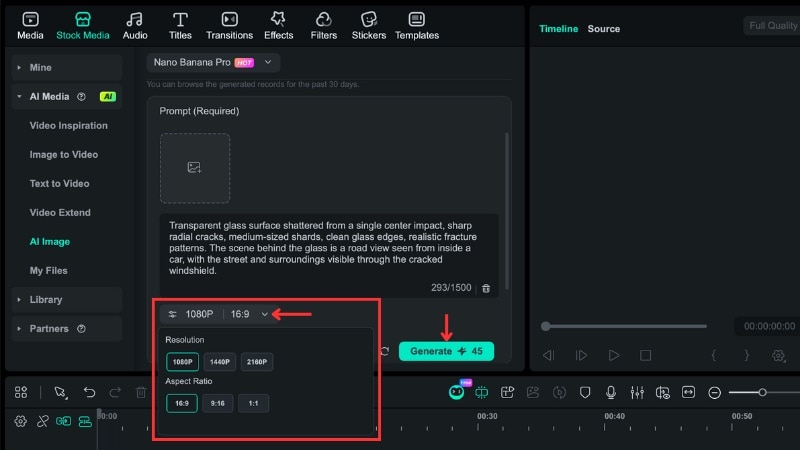Image resolution: width=800 pixels, height=450 pixels.
Task: Open the Transitions tab
Action: (x=229, y=26)
